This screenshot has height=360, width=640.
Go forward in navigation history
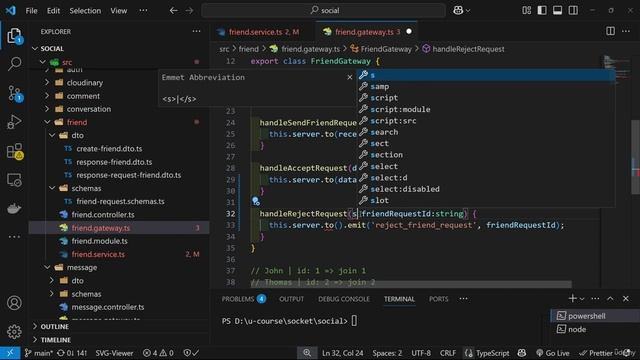click(189, 10)
